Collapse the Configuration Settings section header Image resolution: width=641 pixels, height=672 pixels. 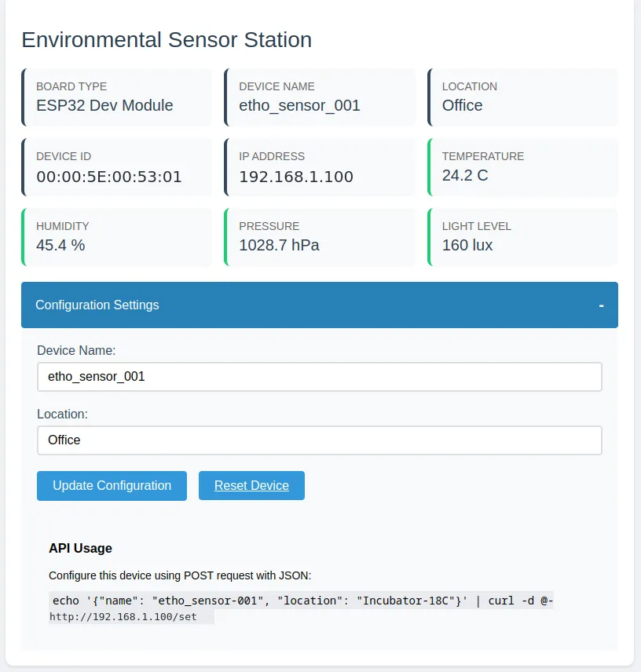(320, 305)
